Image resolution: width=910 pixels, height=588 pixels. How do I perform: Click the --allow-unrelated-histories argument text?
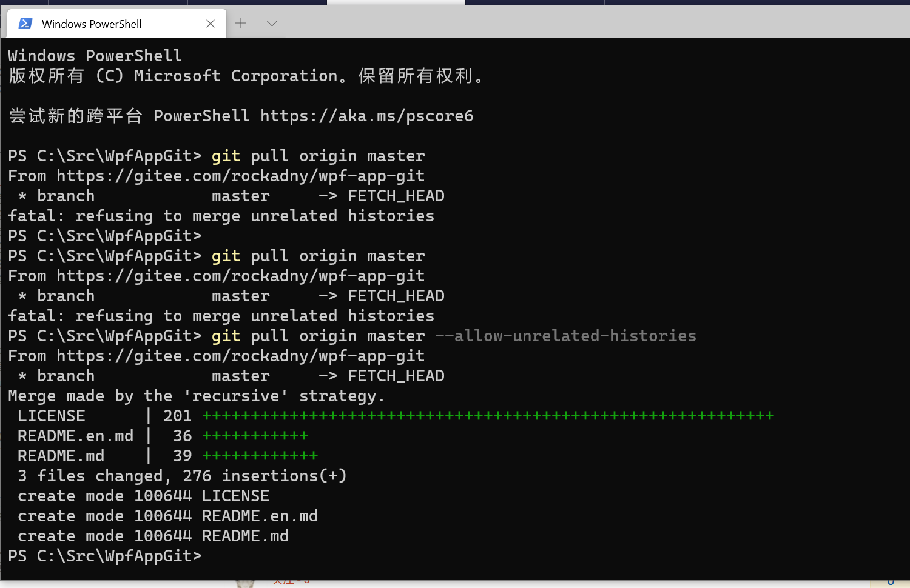click(x=565, y=336)
